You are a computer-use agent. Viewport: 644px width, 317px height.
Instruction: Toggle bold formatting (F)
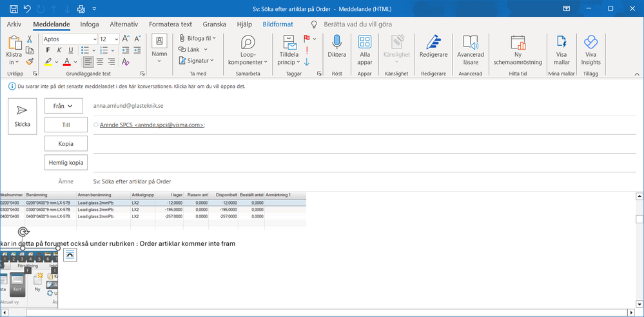pos(48,50)
